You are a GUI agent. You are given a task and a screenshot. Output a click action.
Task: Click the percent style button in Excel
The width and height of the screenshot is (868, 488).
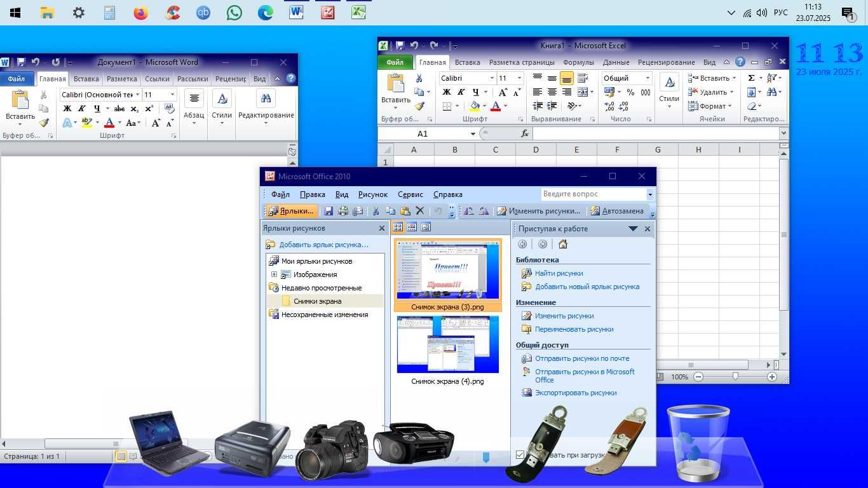click(630, 92)
